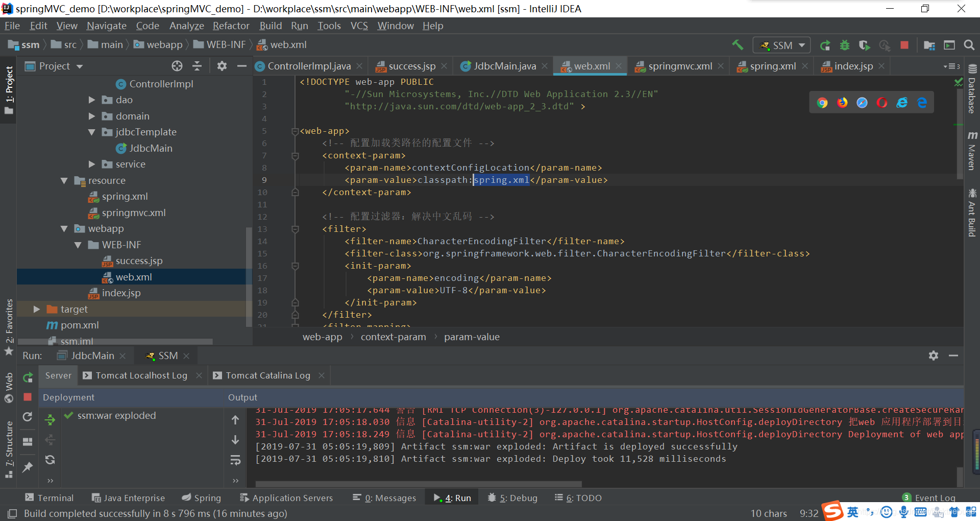Open web.xml in Edge browser icon
Screen dimensions: 980x521
pos(922,103)
